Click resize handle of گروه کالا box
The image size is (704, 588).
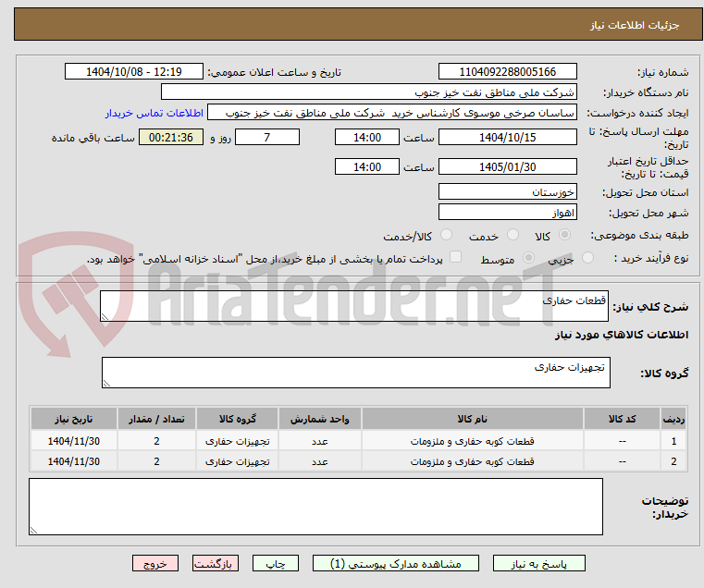tap(106, 384)
